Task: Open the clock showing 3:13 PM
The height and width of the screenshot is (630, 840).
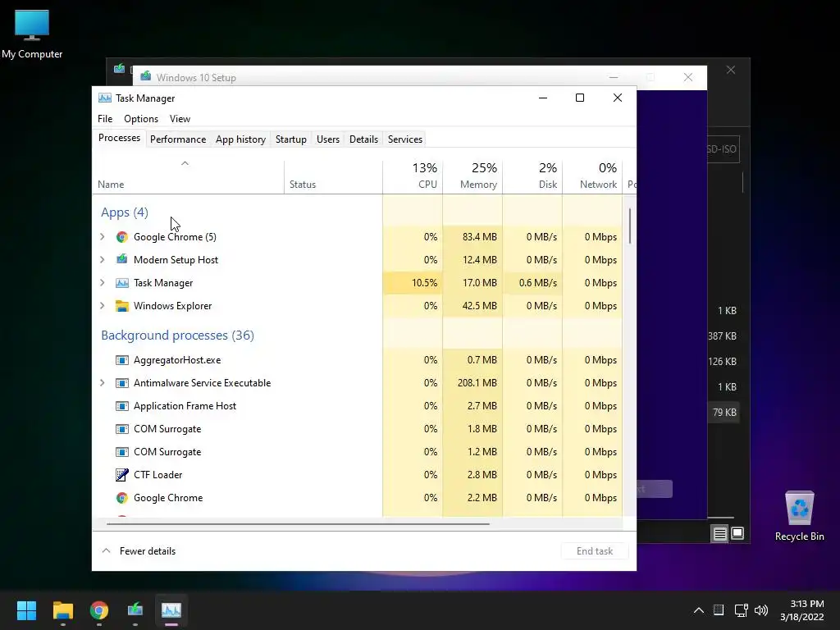Action: (x=802, y=610)
